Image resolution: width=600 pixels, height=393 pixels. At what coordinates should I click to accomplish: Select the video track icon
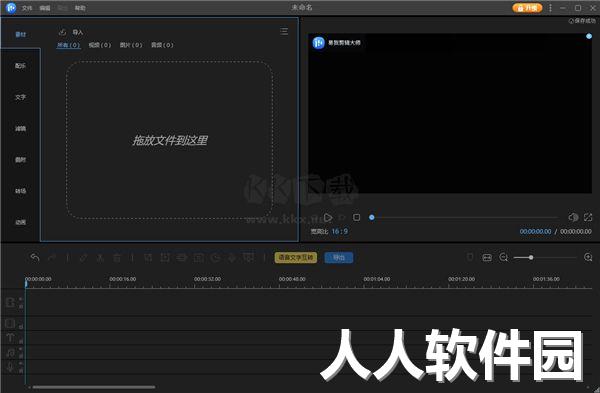(x=10, y=303)
